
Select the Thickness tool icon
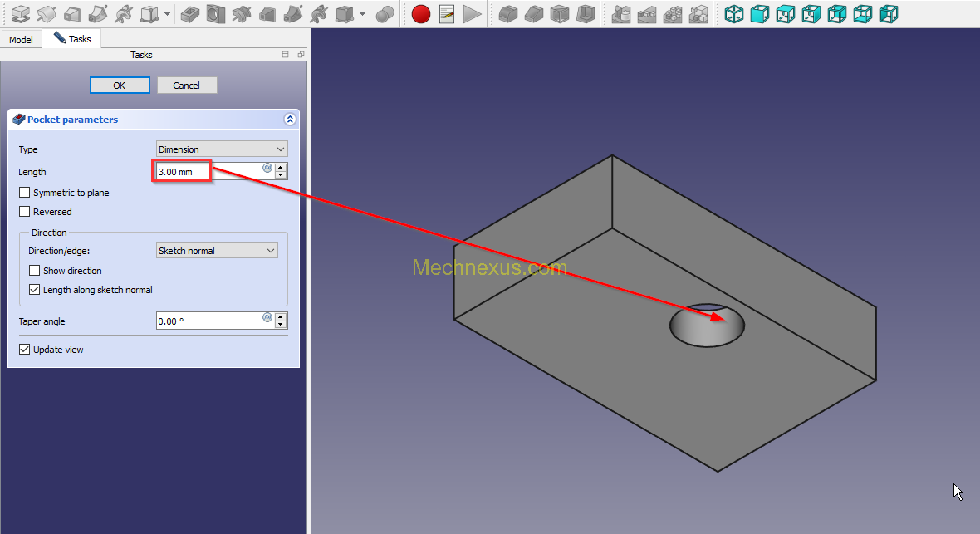coord(585,14)
